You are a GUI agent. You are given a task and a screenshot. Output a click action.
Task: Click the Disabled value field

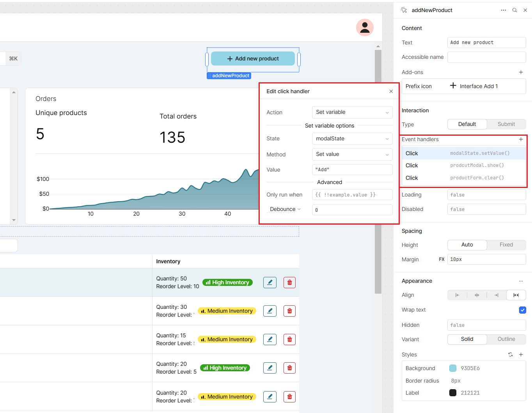pyautogui.click(x=486, y=209)
